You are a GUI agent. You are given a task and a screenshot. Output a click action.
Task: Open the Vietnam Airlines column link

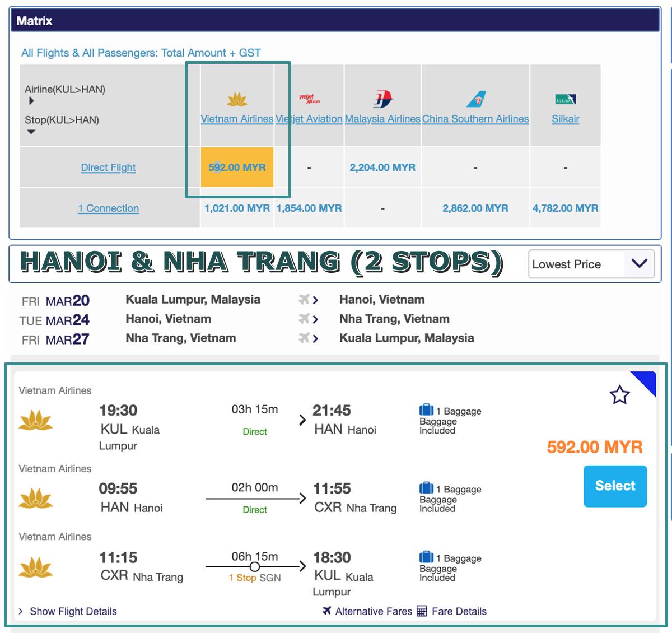(237, 119)
